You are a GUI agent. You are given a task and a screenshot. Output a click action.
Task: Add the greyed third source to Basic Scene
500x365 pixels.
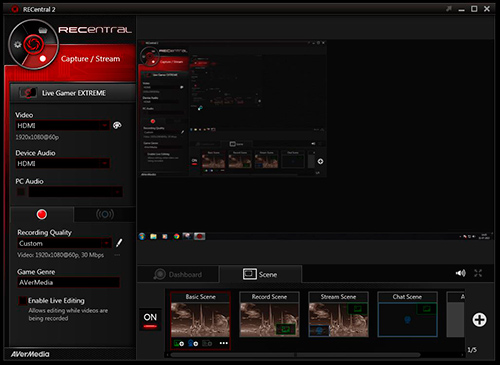207,343
